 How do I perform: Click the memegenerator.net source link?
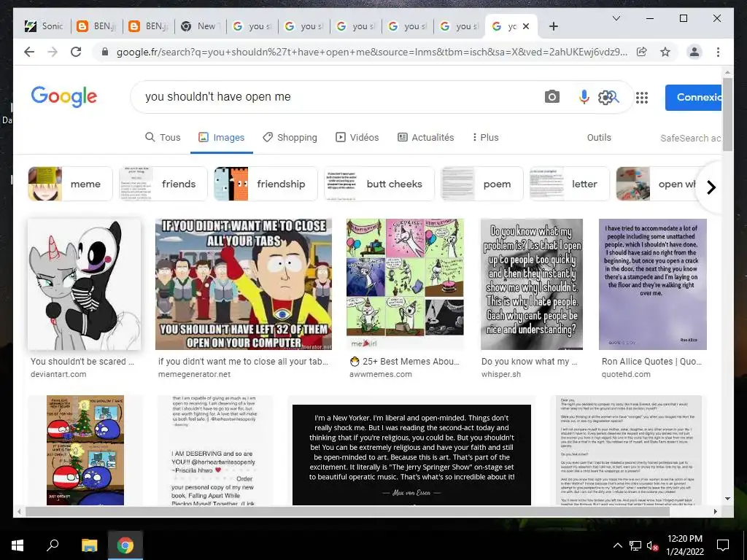[194, 374]
